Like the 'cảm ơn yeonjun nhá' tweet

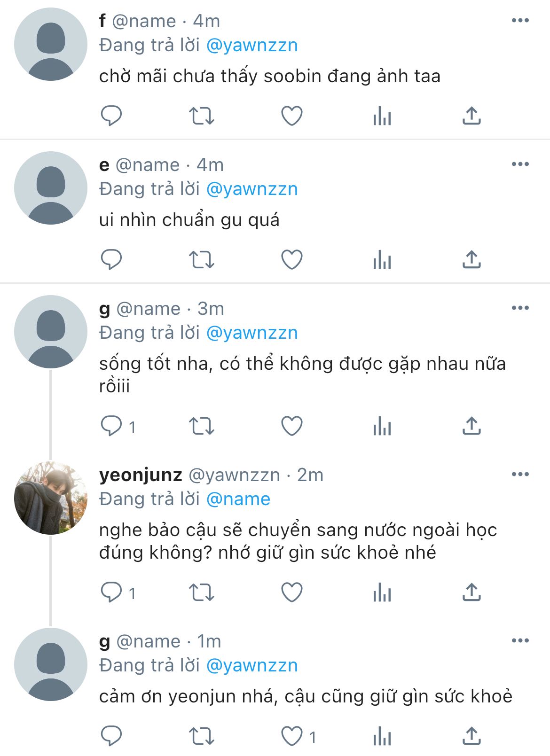pyautogui.click(x=291, y=736)
